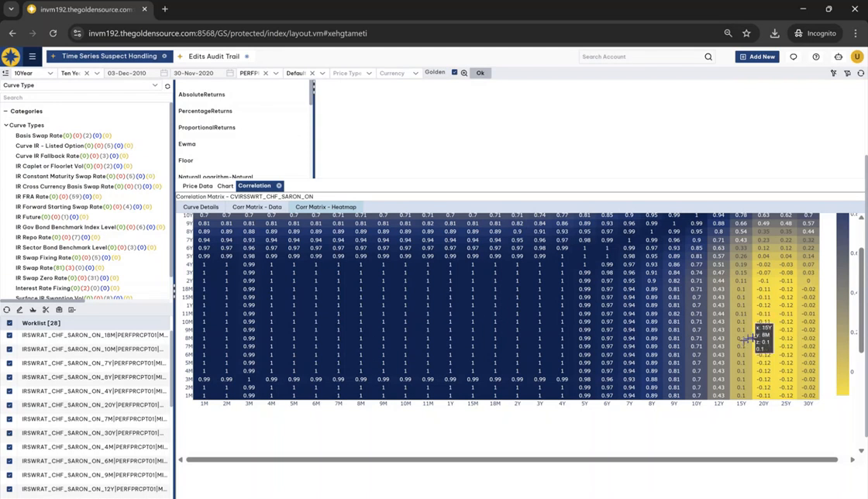This screenshot has width=868, height=499.
Task: Uncheck IRSWRAT_CHF_SARON_ON_7Y row checkbox
Action: click(9, 363)
